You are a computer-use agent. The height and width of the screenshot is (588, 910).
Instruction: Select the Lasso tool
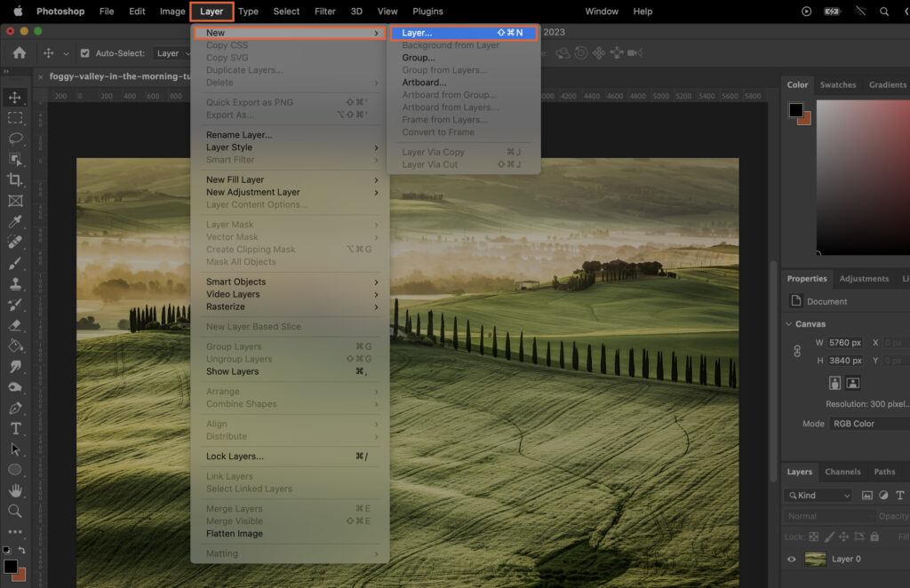coord(15,139)
